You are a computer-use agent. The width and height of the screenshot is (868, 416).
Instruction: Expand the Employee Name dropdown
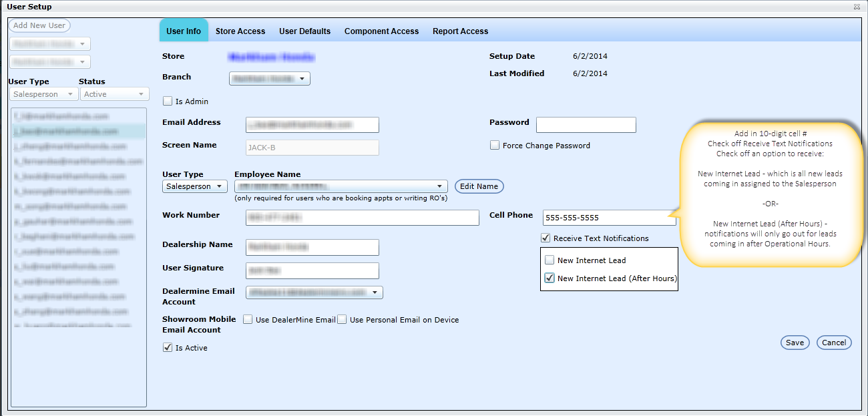point(341,186)
